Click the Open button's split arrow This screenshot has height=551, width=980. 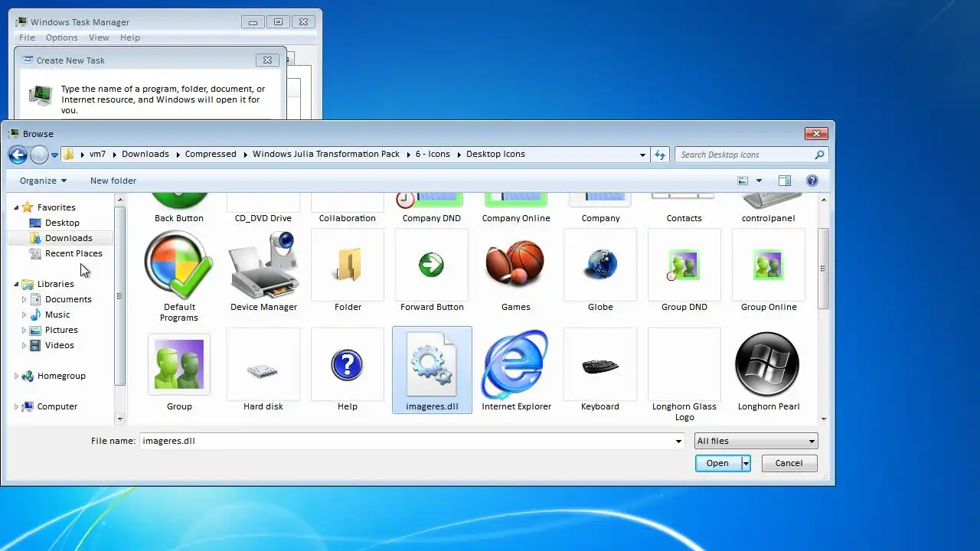click(x=746, y=463)
